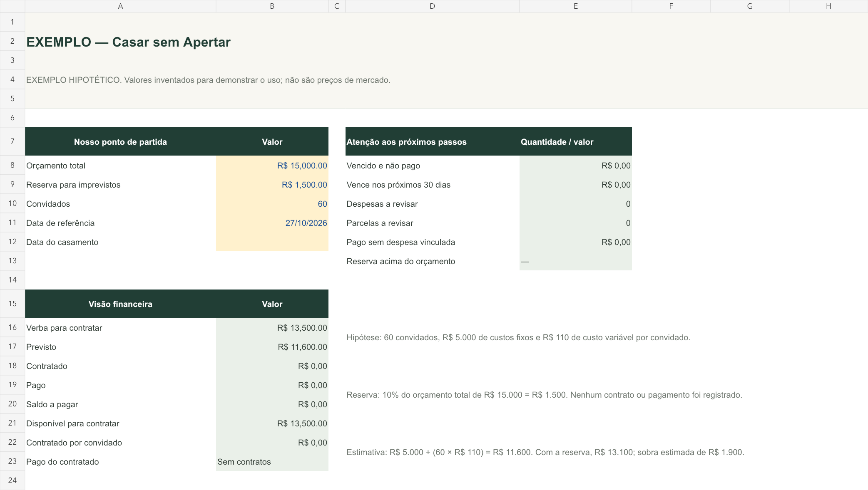This screenshot has height=490, width=868.
Task: Click the 'Atenção aos próximos passos' header
Action: click(x=432, y=142)
